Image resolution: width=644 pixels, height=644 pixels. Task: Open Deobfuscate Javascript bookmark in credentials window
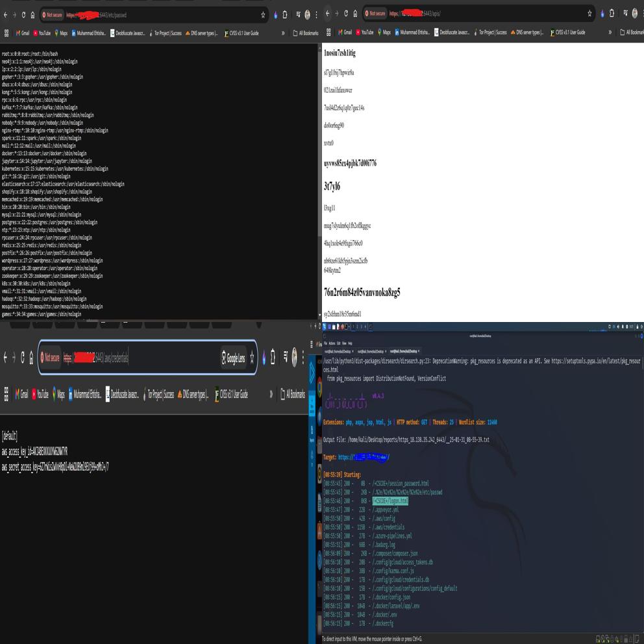(123, 394)
